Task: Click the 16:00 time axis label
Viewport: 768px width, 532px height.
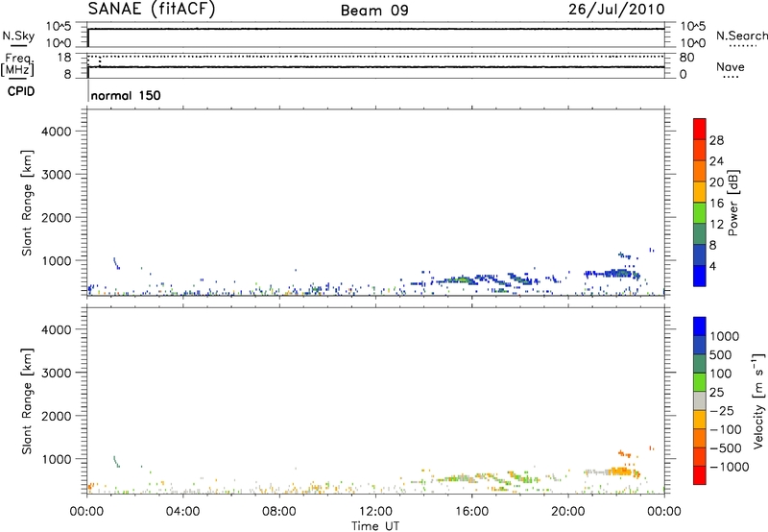Action: click(x=471, y=512)
